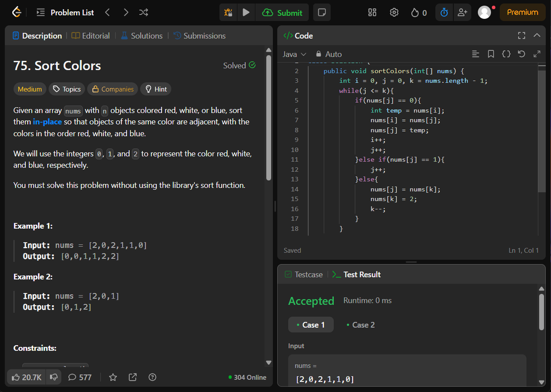The height and width of the screenshot is (392, 551).
Task: Expand the Topics tag
Action: [x=67, y=89]
